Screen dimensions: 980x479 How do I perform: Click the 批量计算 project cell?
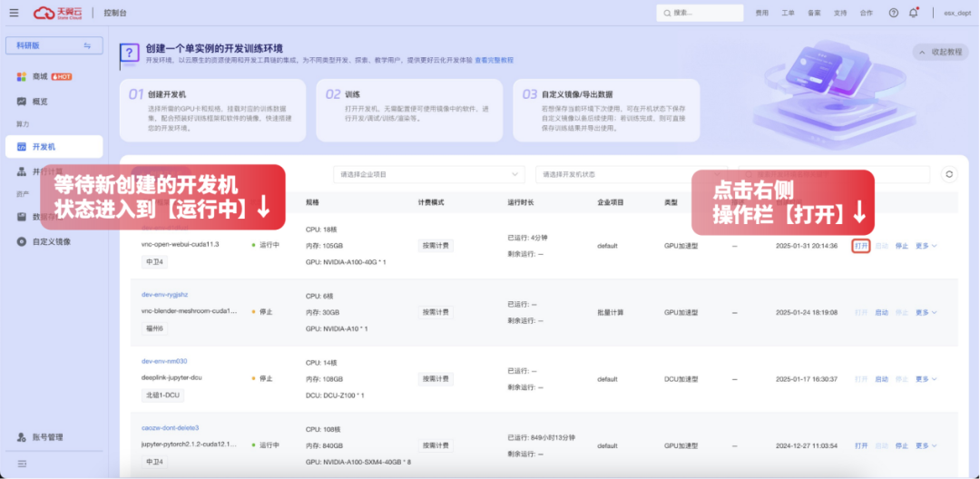(610, 312)
